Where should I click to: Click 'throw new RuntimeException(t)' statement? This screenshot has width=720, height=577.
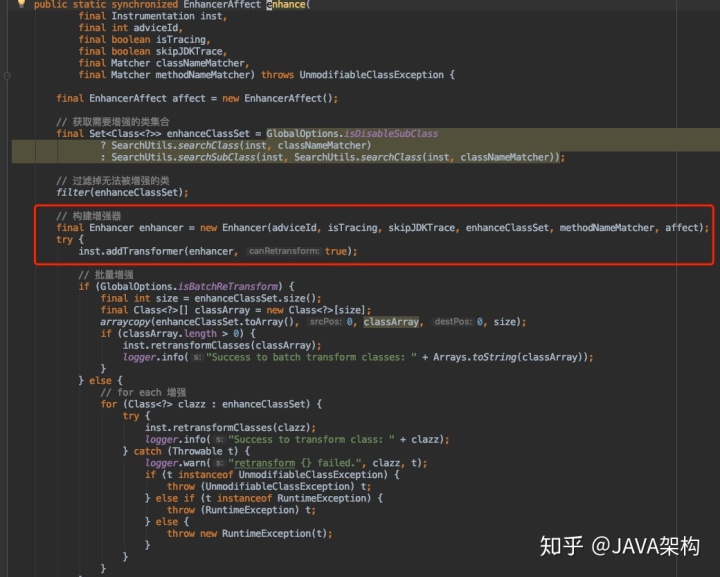(x=248, y=533)
